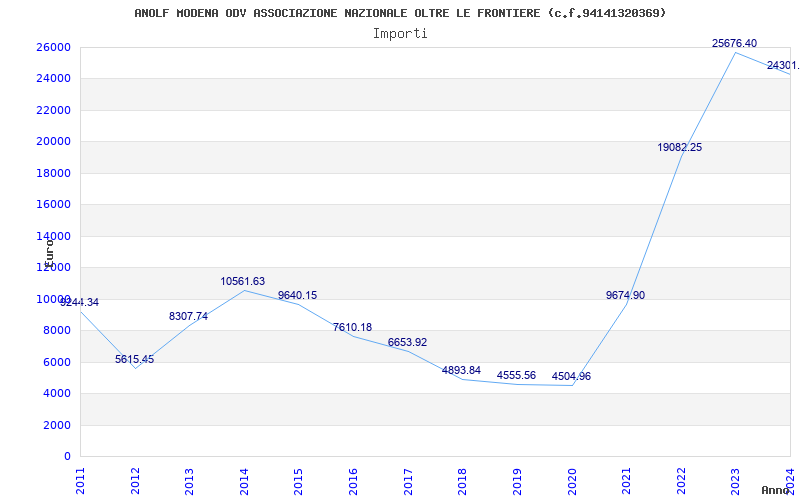Click the y-axis tick 16000
This screenshot has height=500, width=800.
pos(53,205)
